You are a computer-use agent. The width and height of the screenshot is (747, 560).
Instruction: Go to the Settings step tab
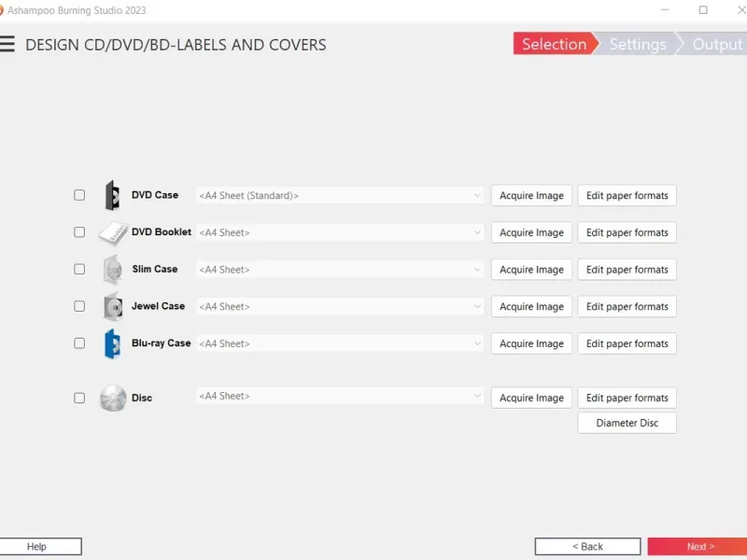click(x=638, y=44)
